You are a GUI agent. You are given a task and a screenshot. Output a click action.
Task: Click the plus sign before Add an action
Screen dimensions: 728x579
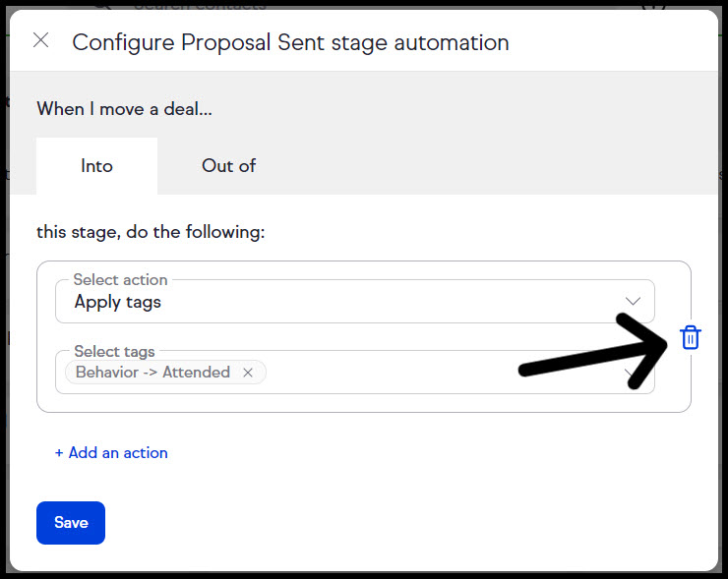[x=59, y=452]
